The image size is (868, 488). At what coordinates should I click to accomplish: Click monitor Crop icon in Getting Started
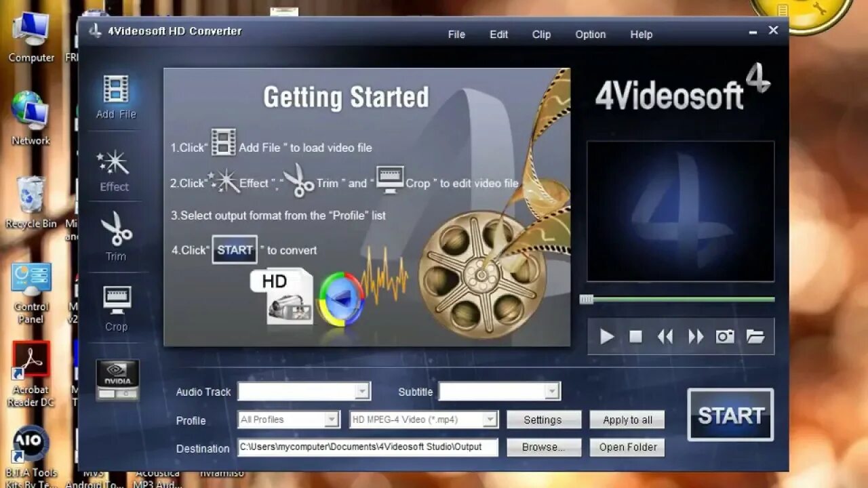pos(390,180)
